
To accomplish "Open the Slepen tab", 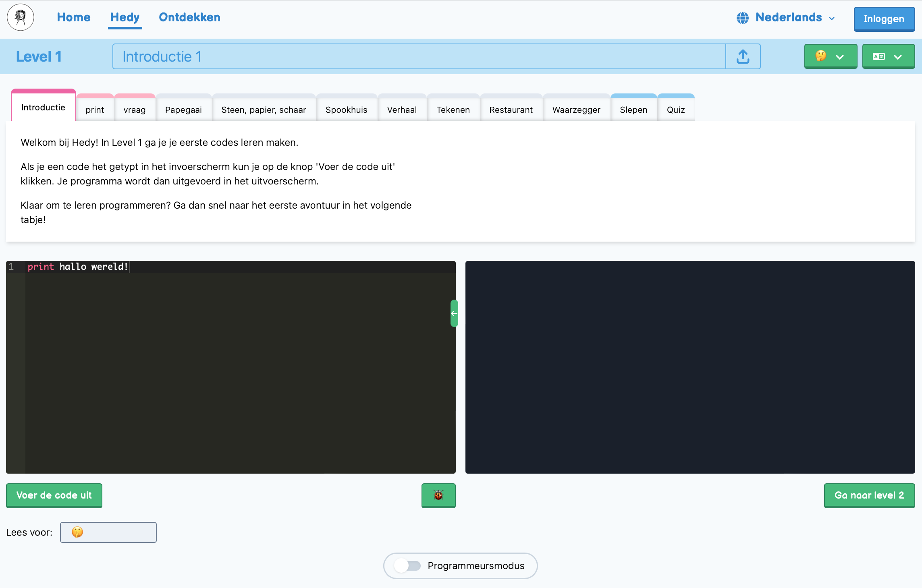I will 634,108.
